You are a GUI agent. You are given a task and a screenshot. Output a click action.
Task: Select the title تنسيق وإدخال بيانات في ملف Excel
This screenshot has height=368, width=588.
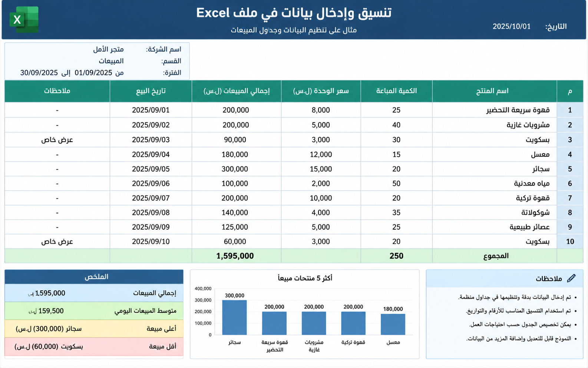294,13
